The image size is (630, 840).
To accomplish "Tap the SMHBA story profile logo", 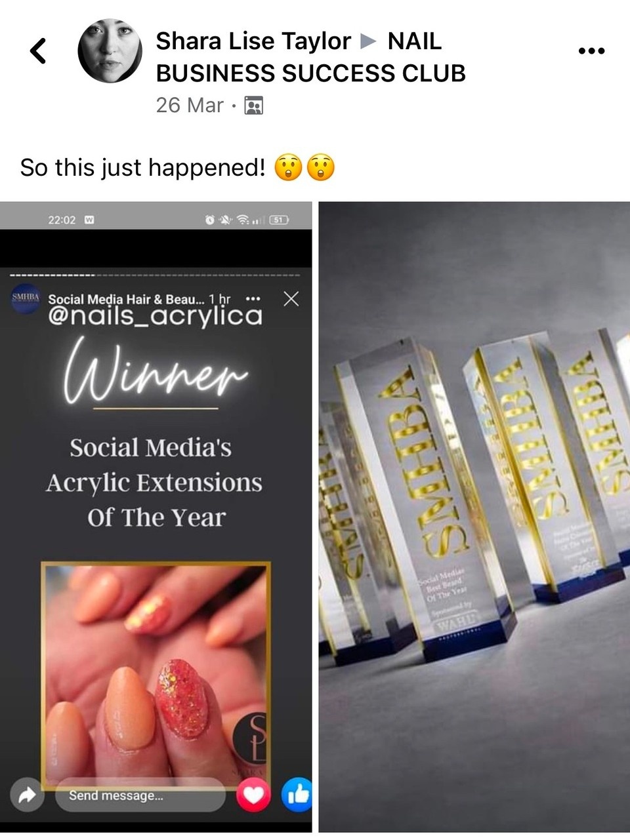I will pyautogui.click(x=26, y=299).
